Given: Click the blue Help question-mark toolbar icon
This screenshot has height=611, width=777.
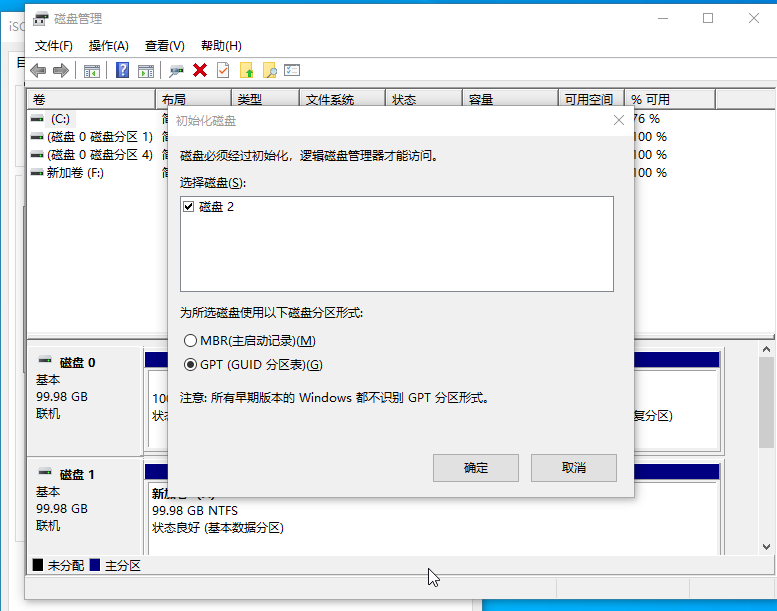Looking at the screenshot, I should [122, 70].
